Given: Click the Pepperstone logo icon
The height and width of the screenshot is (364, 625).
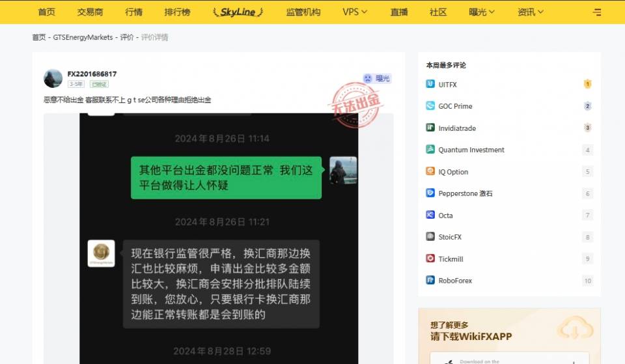Looking at the screenshot, I should point(430,193).
